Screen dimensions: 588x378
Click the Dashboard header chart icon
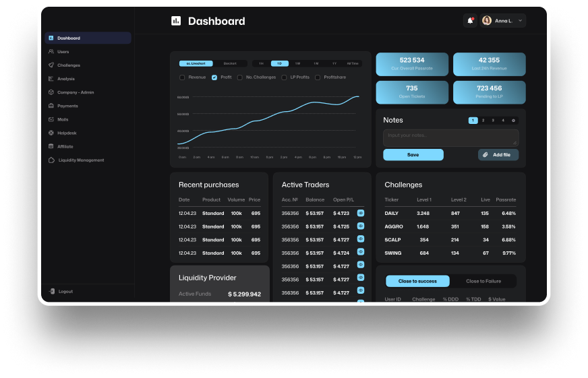point(176,21)
